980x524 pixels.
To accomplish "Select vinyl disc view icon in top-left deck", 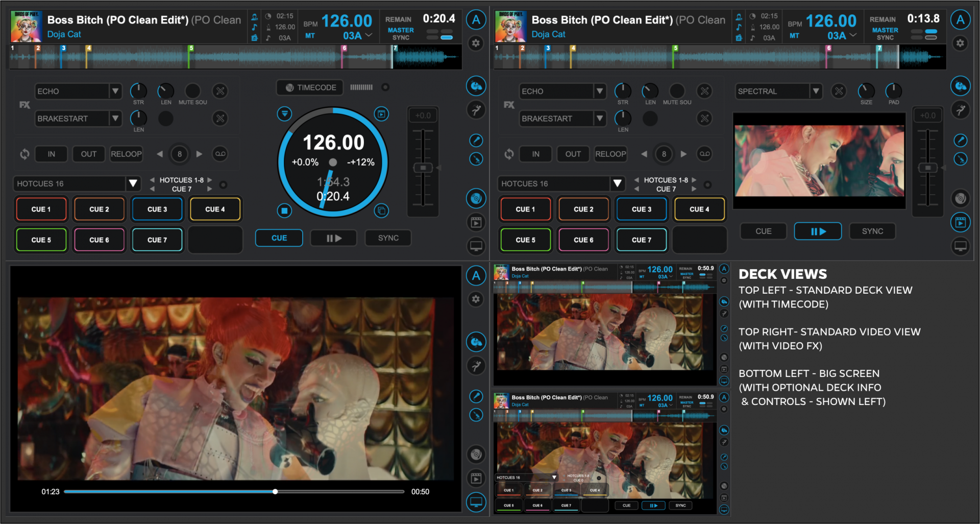I will click(476, 198).
